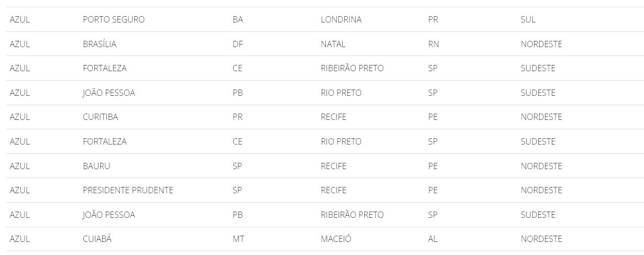Click the DF state cell
This screenshot has width=644, height=255.
(237, 44)
